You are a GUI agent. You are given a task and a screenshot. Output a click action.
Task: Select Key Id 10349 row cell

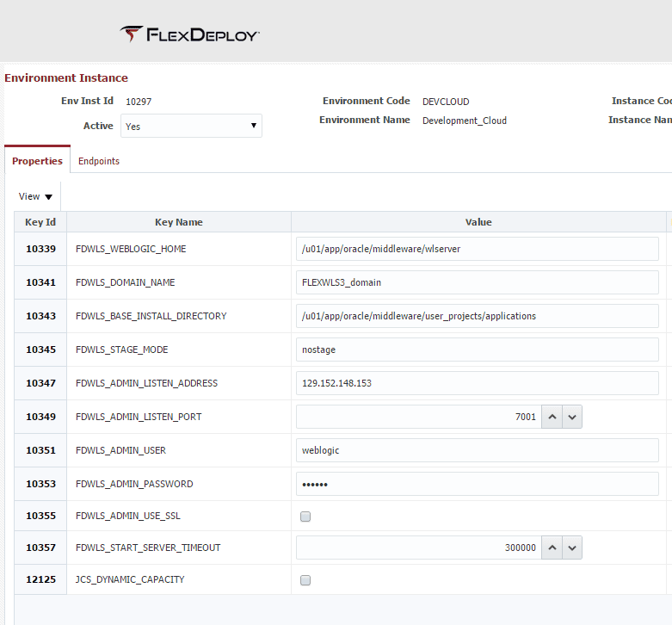tap(40, 417)
